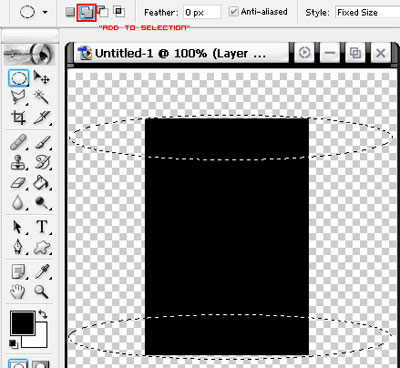This screenshot has width=400, height=368.
Task: Click the document icon in the title bar
Action: (x=84, y=53)
